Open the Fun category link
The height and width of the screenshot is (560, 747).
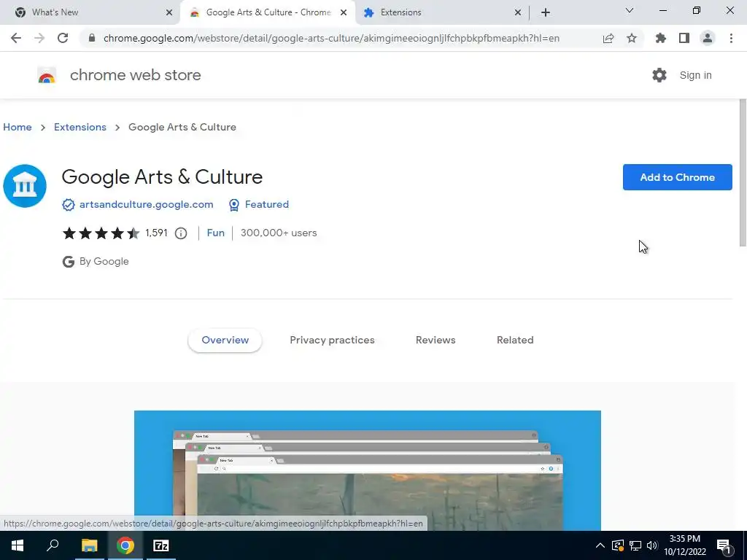coord(215,233)
